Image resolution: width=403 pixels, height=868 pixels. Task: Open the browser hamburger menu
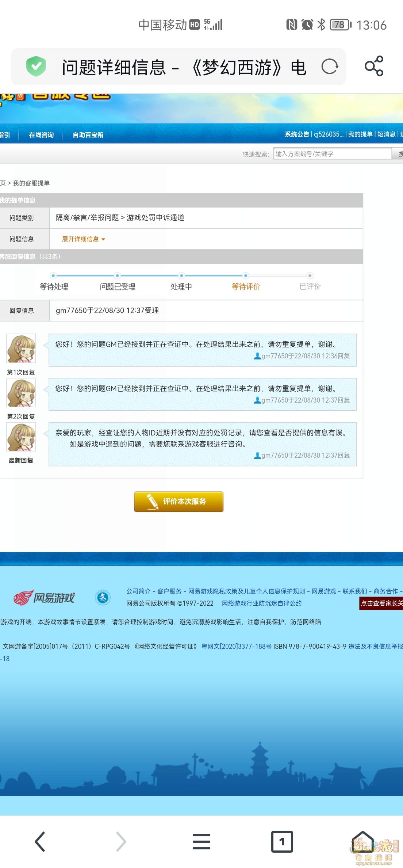point(201,841)
